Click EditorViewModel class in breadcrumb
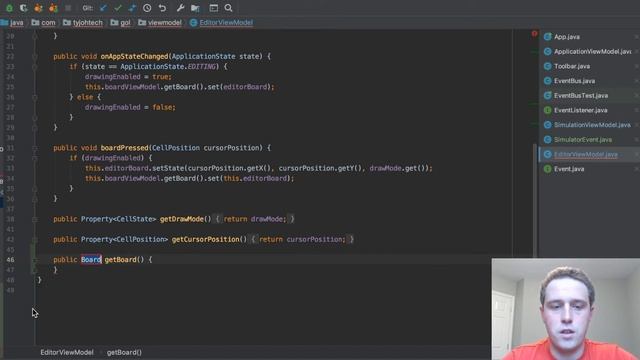This screenshot has height=360, width=640. point(222,22)
